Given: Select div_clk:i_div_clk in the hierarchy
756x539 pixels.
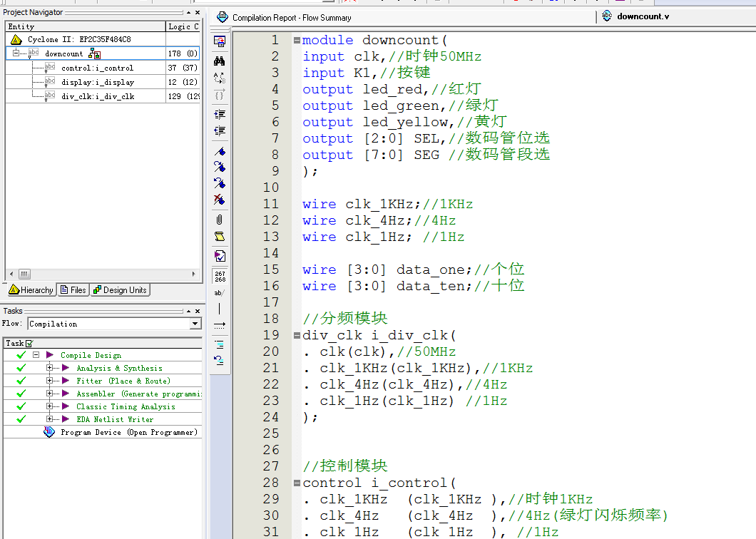Looking at the screenshot, I should point(98,96).
